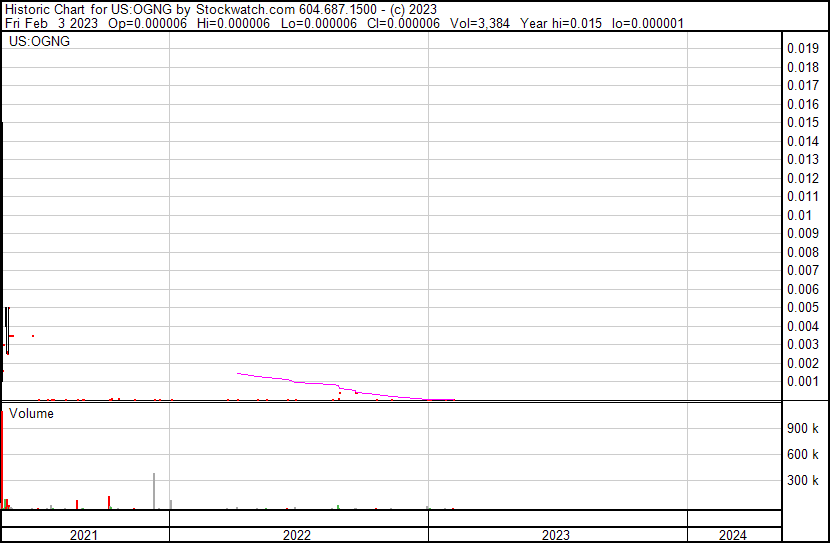Click the 0.015 price axis label
Image resolution: width=830 pixels, height=543 pixels.
pos(802,122)
